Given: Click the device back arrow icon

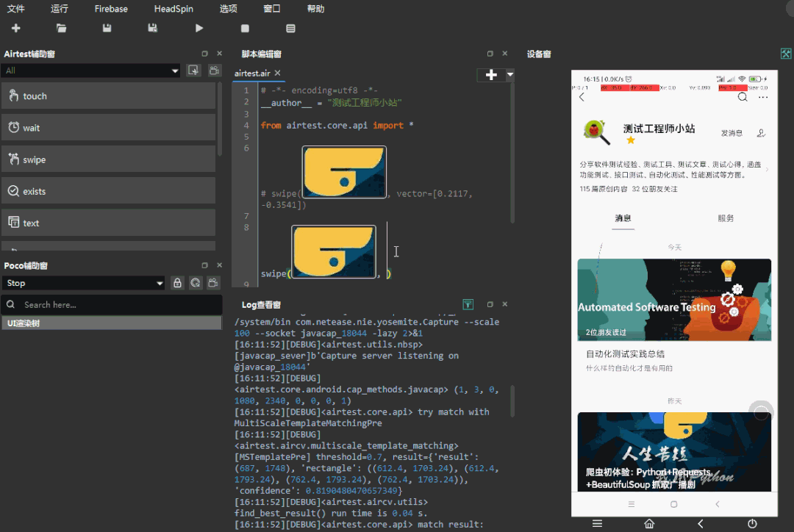Looking at the screenshot, I should (x=701, y=523).
